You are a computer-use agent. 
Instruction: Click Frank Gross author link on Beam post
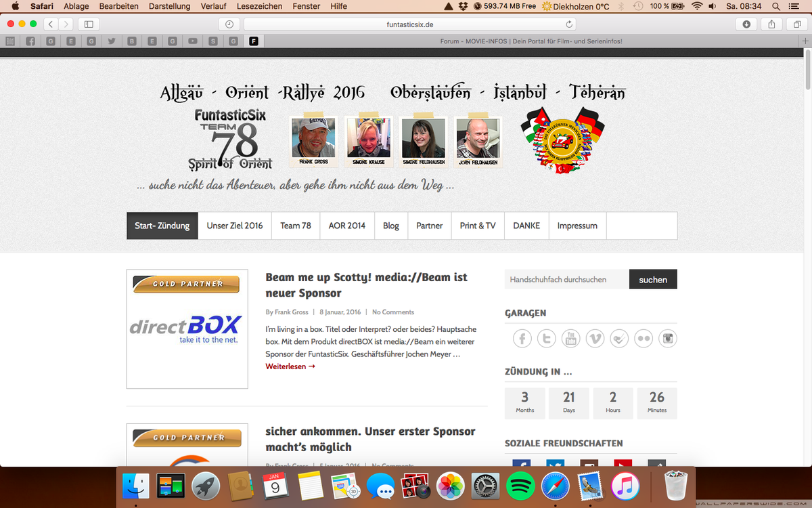tap(292, 312)
